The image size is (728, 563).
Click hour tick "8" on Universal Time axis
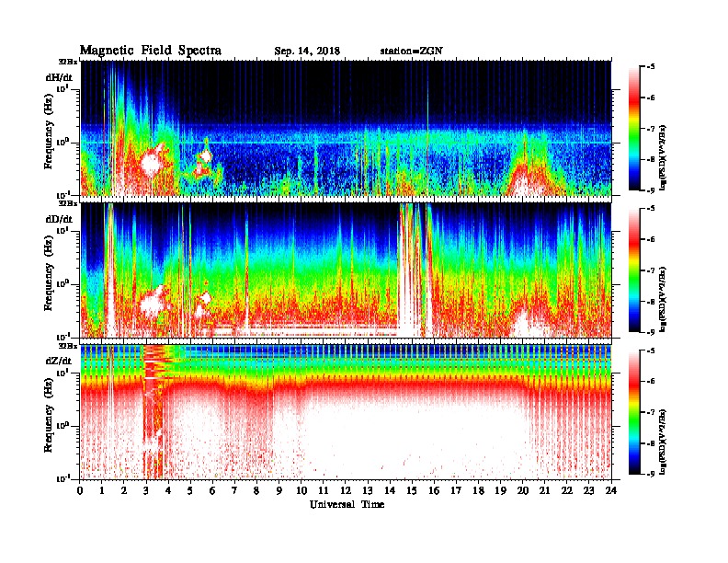(256, 490)
